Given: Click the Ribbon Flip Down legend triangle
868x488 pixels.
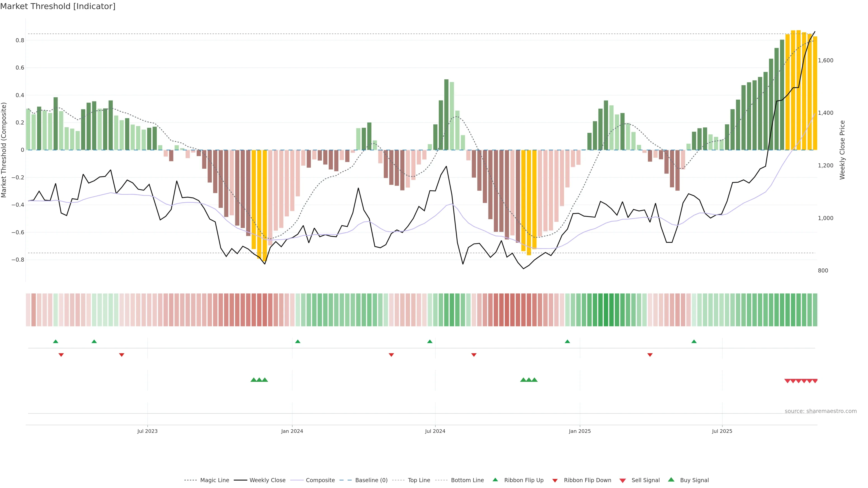Looking at the screenshot, I should [x=555, y=481].
